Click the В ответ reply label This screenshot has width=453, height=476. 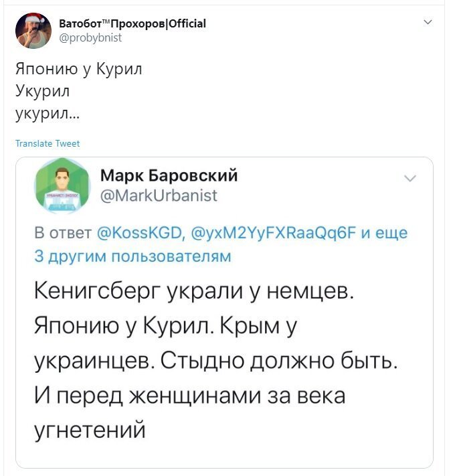[63, 233]
